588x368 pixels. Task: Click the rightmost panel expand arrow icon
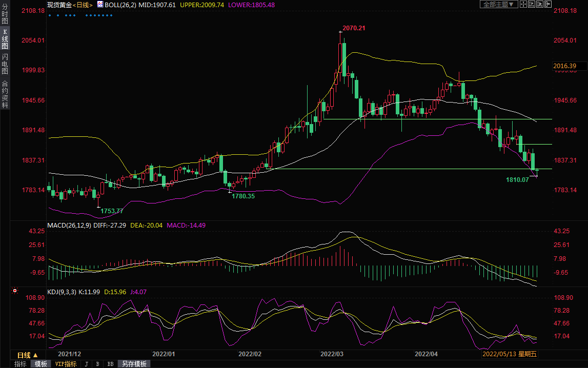click(x=548, y=4)
